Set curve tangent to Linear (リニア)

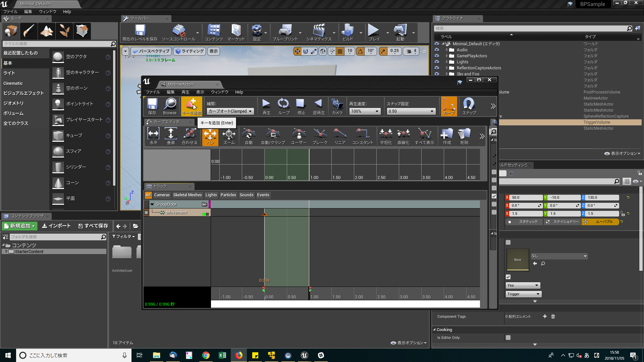(x=340, y=136)
